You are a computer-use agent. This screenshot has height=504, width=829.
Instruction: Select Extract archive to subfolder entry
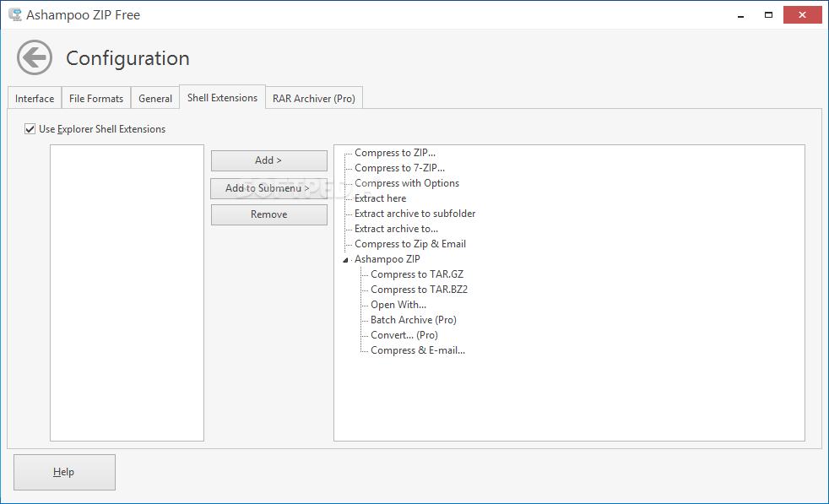point(415,214)
